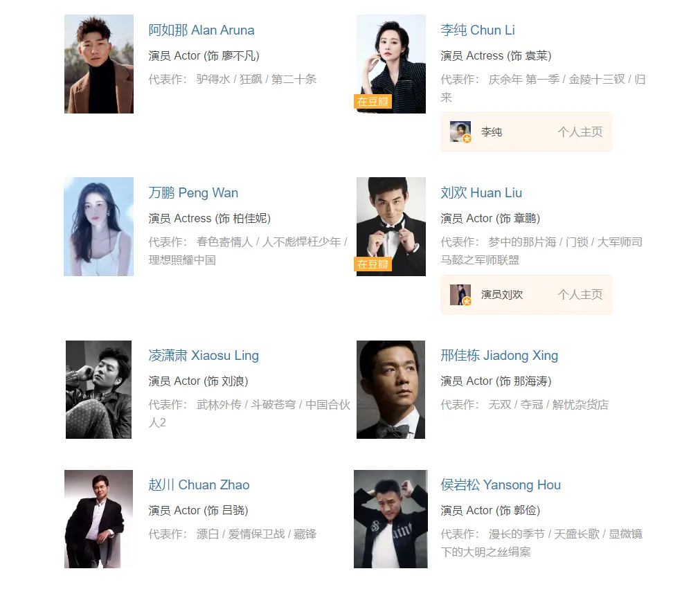Click the 侯岩松 Yansong Hou name link
700x589 pixels.
[x=501, y=485]
